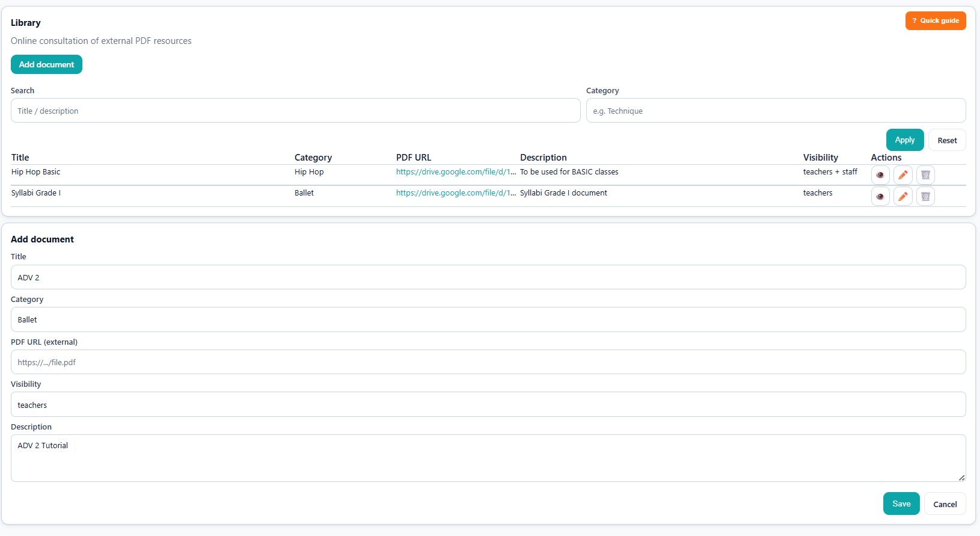Cancel adding the document
This screenshot has height=536, width=980.
(x=945, y=504)
